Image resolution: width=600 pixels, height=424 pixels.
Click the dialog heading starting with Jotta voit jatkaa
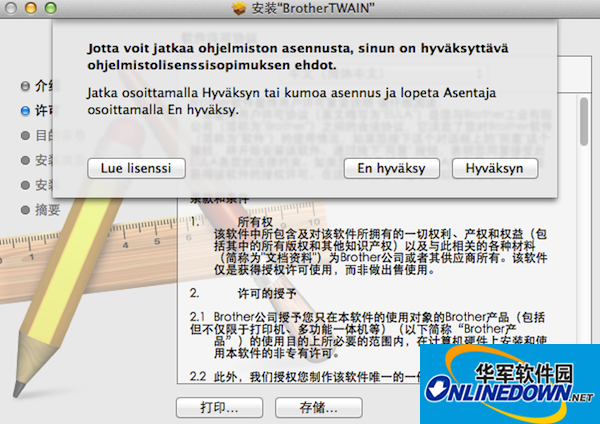[298, 57]
